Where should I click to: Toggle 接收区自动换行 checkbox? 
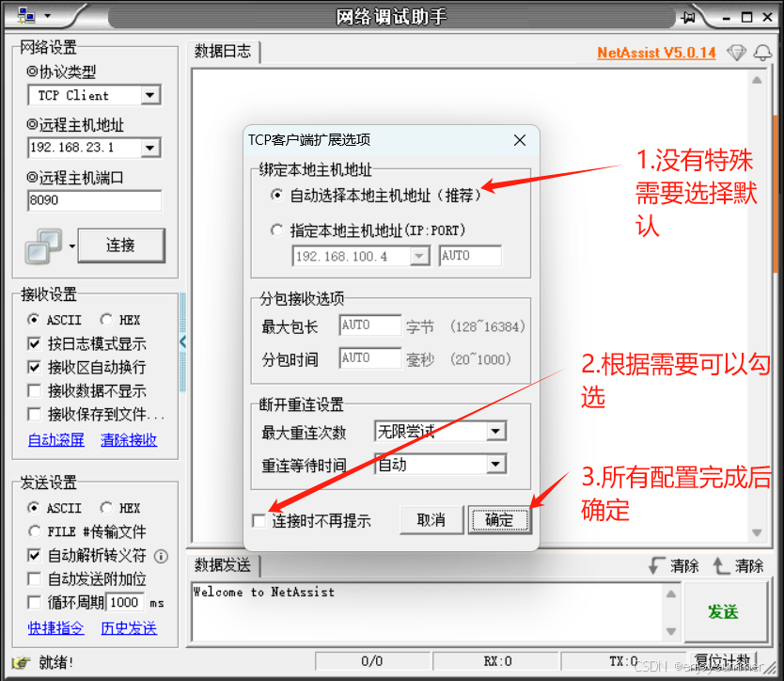click(34, 367)
